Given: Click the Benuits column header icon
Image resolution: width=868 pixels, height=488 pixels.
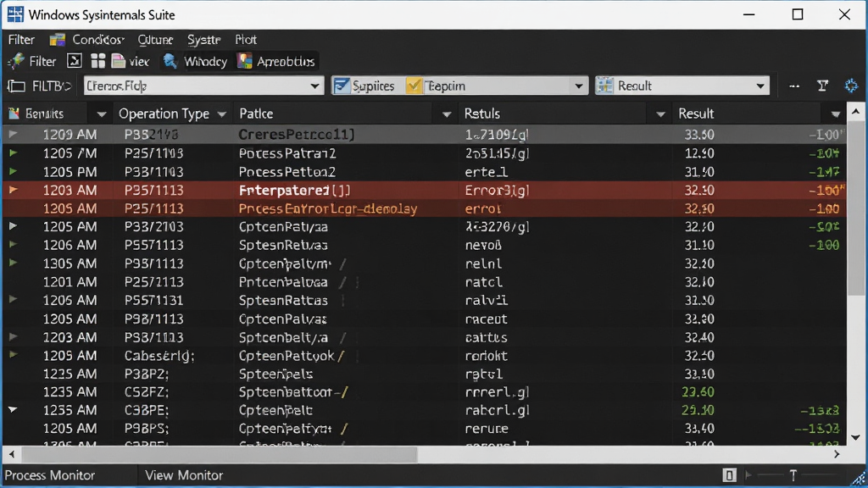Looking at the screenshot, I should [14, 114].
